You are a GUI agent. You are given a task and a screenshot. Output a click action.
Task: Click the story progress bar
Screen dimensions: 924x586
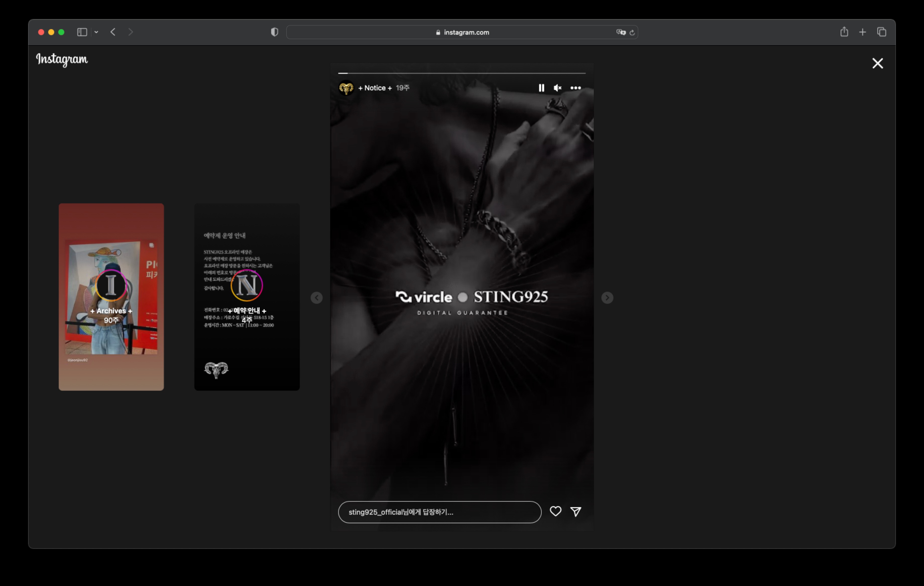[x=461, y=73]
